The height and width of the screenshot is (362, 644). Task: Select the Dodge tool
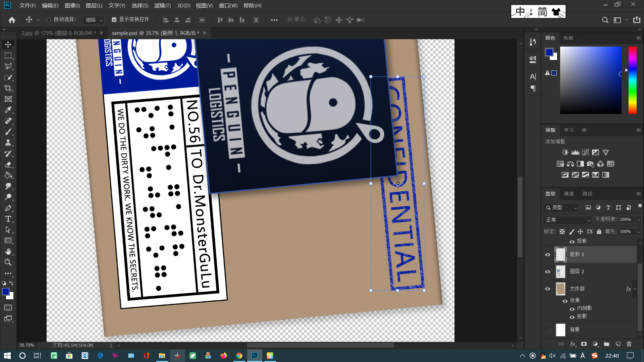tap(8, 197)
